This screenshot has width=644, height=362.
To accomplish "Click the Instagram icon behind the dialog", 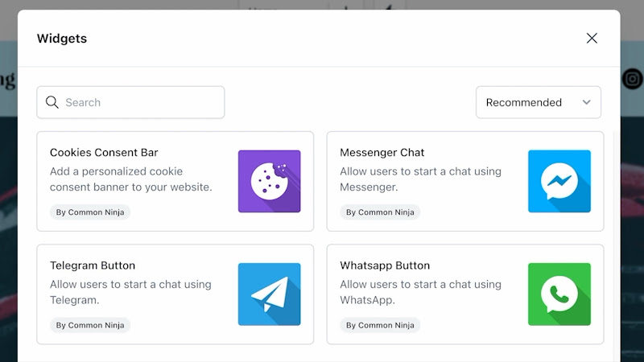I will click(633, 79).
